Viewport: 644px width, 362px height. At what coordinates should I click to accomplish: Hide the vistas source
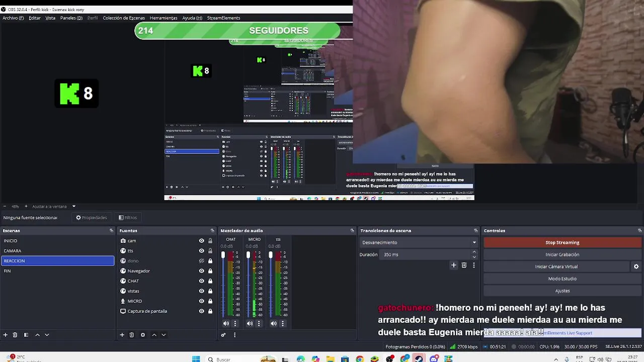tap(202, 291)
